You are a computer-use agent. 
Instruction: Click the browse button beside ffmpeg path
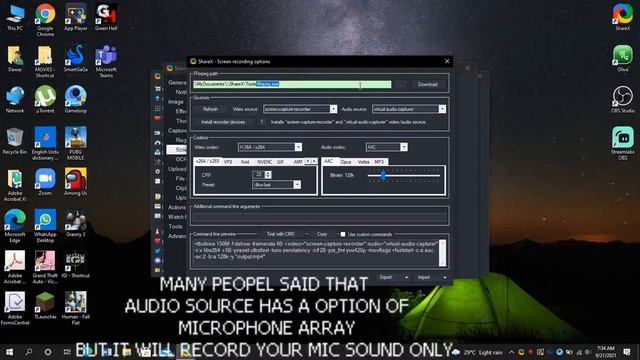pyautogui.click(x=401, y=84)
